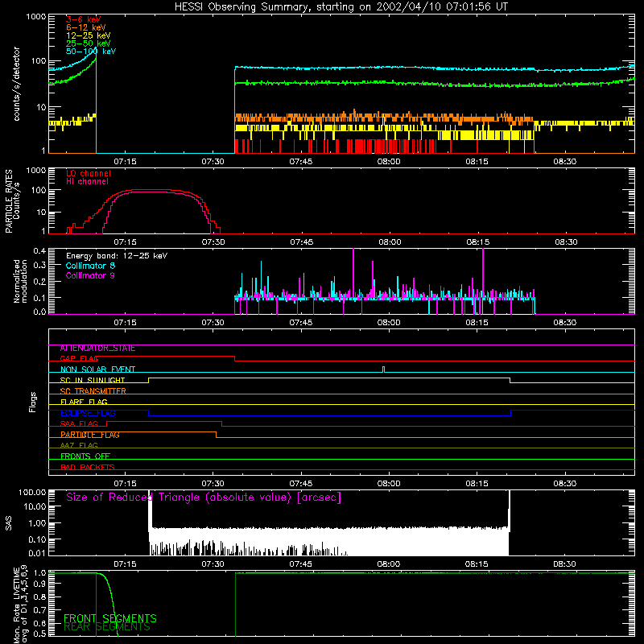This screenshot has width=644, height=644.
Task: Click the LO channel legend label
Action: point(89,174)
